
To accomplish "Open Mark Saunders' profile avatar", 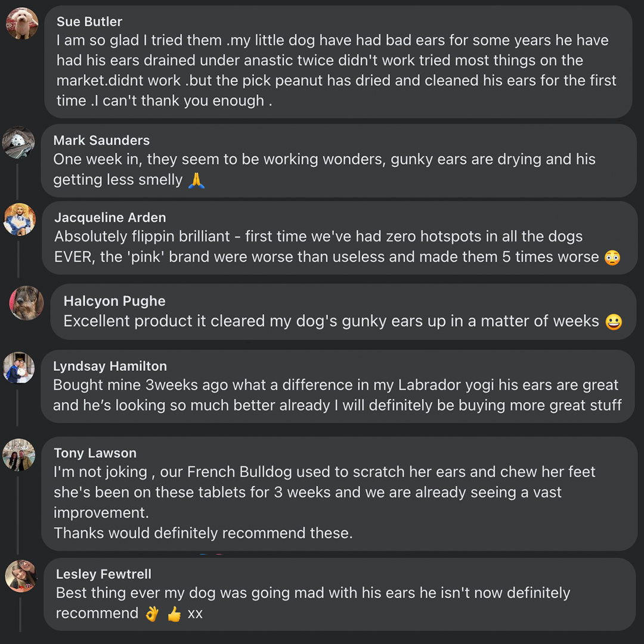I will (x=18, y=143).
